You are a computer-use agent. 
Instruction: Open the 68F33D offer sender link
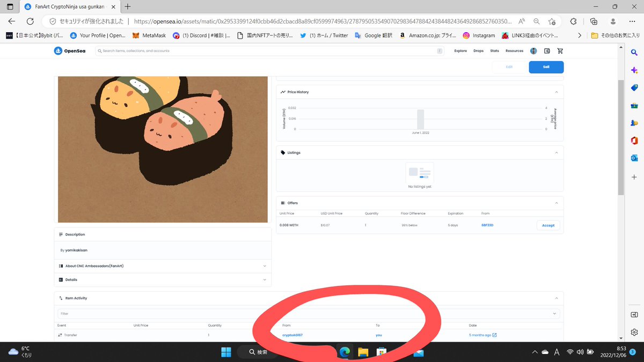pos(487,225)
